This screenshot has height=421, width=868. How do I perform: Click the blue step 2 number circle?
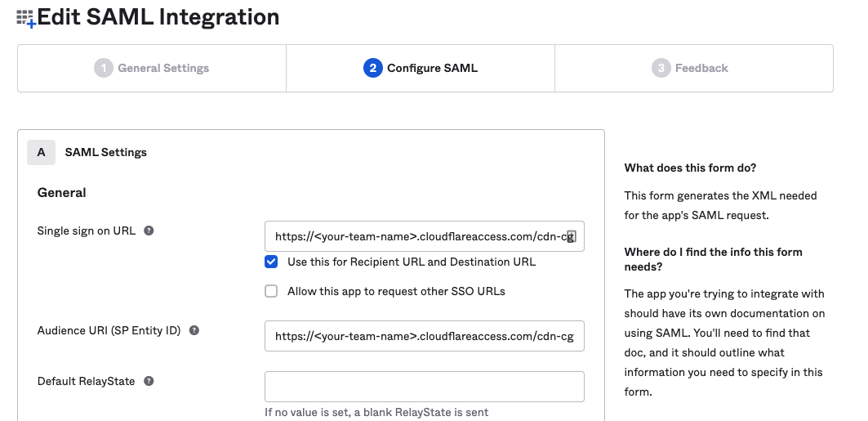pos(372,69)
